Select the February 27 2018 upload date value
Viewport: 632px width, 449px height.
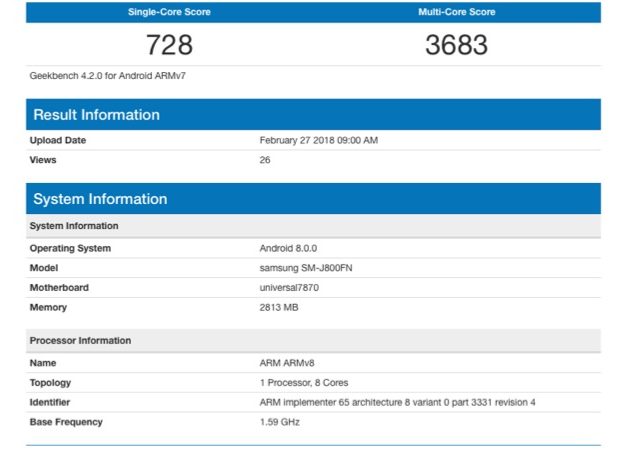(x=318, y=140)
